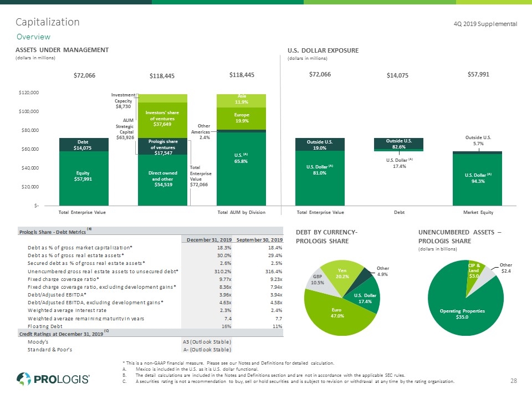Click 'Debt as % of gross real estate assets' row
The height and width of the screenshot is (399, 532).
(x=150, y=255)
